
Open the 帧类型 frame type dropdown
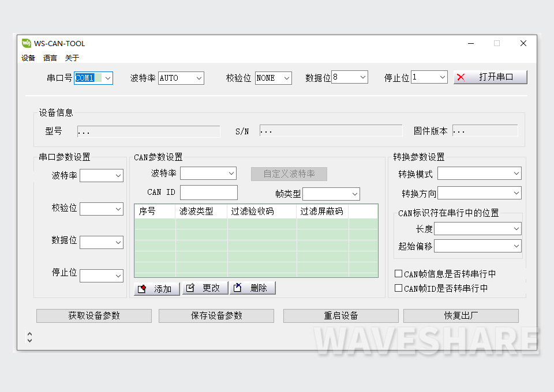pyautogui.click(x=354, y=194)
